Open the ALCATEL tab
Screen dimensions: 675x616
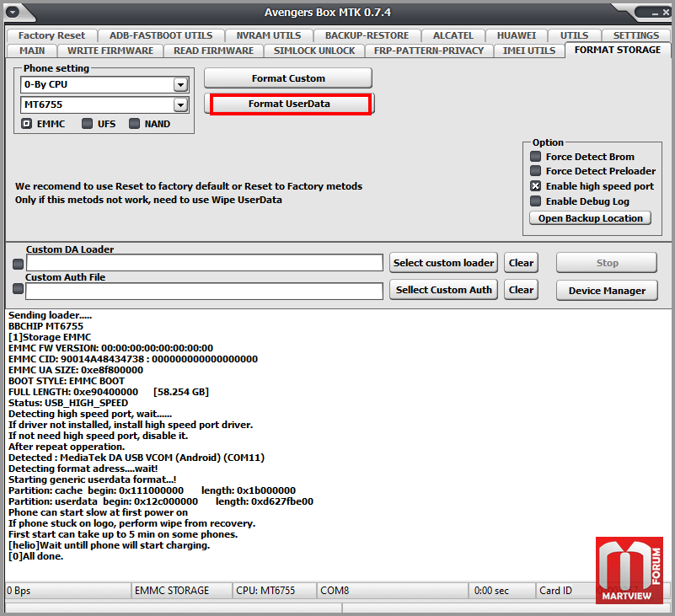coord(453,35)
